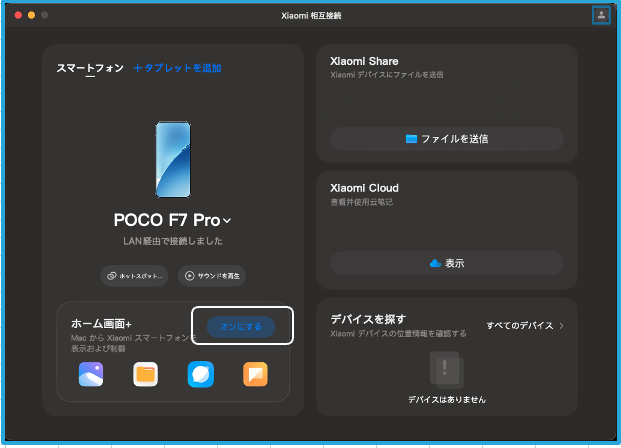Open the blue Messages app icon

tap(200, 374)
